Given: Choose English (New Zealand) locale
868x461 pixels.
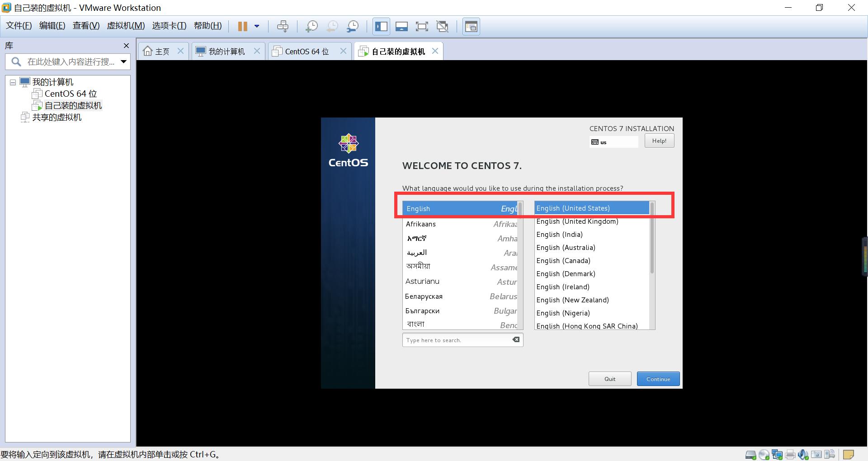Looking at the screenshot, I should (592, 300).
